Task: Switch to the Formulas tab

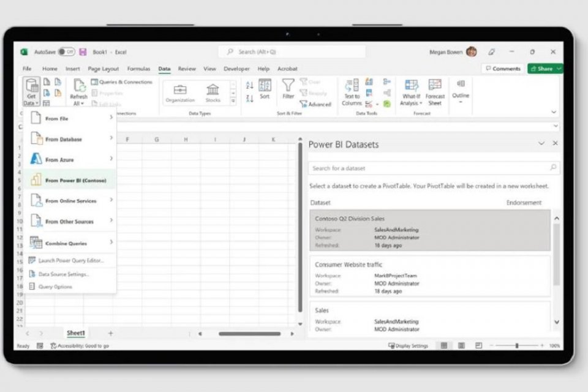Action: point(138,69)
